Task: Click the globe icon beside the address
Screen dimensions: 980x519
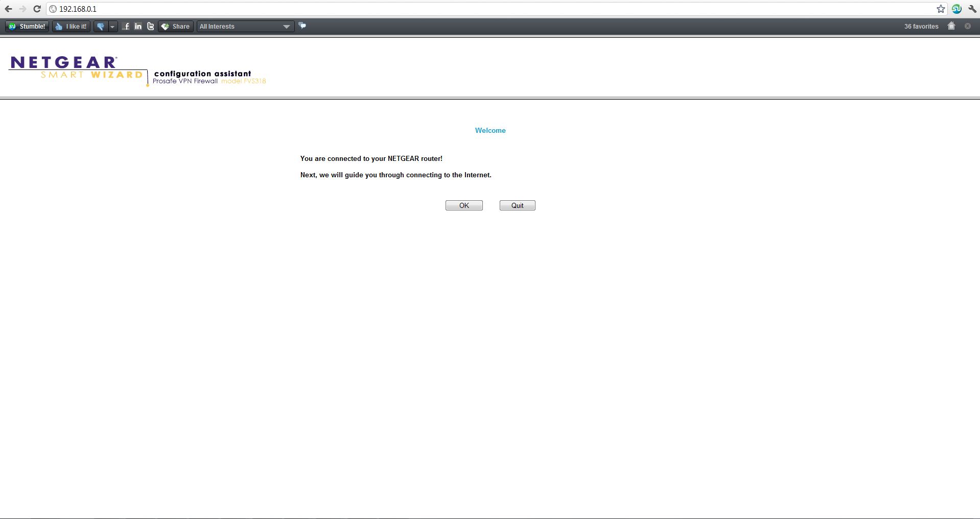Action: click(53, 9)
